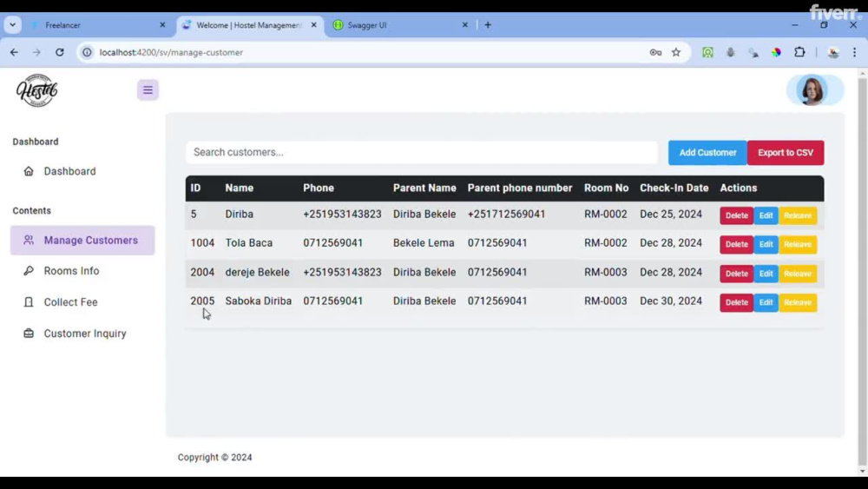This screenshot has height=489, width=868.
Task: Delete customer dereje Bekele
Action: tap(736, 274)
